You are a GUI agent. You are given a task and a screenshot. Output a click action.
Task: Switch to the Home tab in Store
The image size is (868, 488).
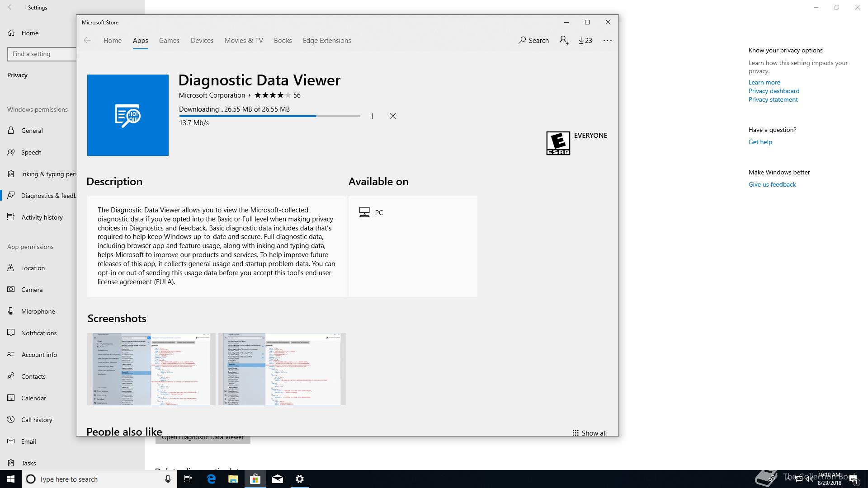113,40
